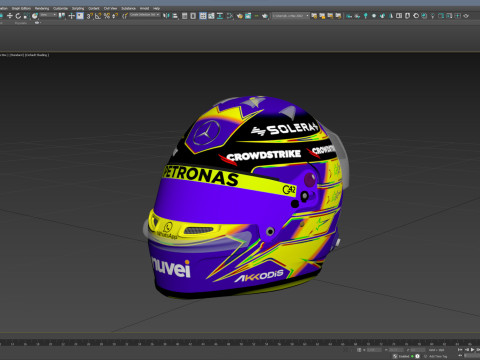This screenshot has height=360, width=480.
Task: Click the first render-window icon after preset dropdown
Action: coord(314,16)
